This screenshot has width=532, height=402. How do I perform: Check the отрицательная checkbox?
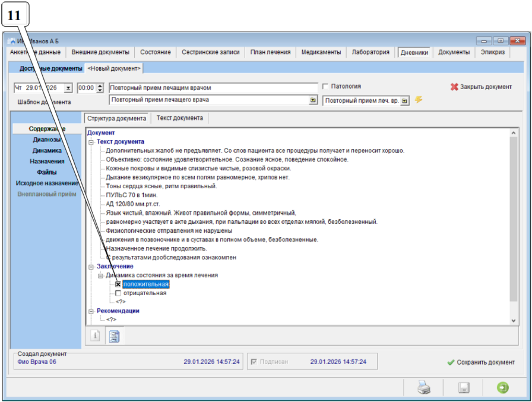(118, 293)
